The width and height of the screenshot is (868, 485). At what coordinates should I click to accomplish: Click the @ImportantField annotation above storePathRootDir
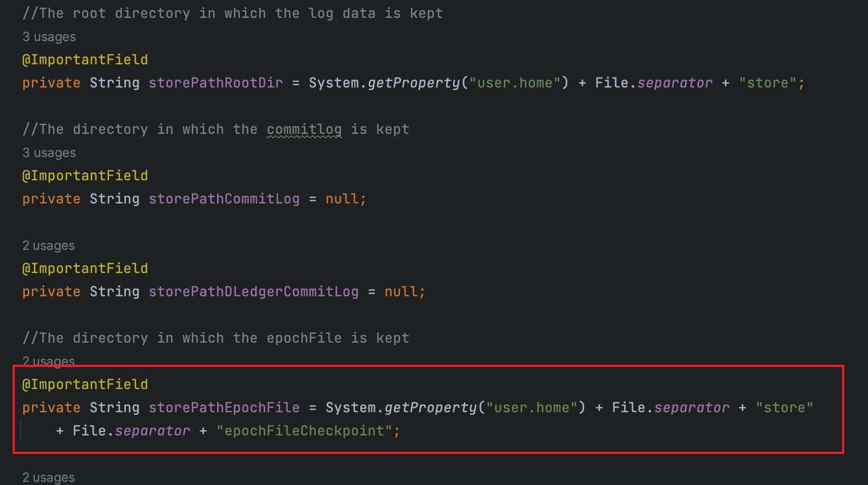coord(85,59)
